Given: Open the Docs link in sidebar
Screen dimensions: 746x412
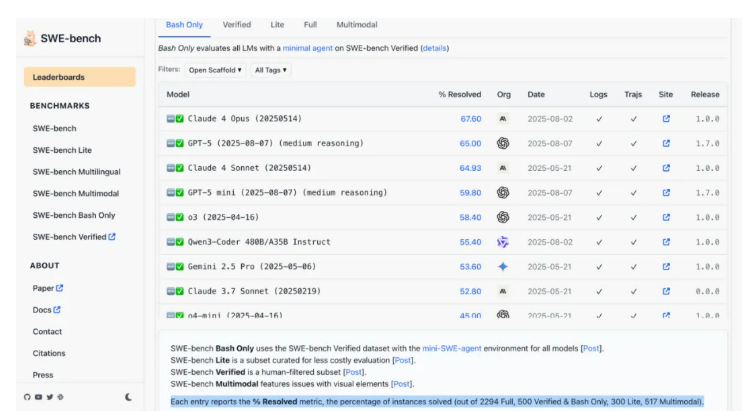Looking at the screenshot, I should click(47, 310).
